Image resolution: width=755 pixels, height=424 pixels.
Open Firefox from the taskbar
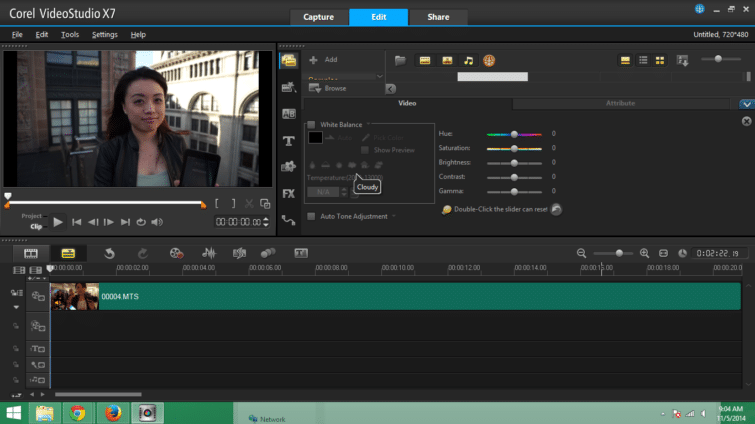[114, 413]
